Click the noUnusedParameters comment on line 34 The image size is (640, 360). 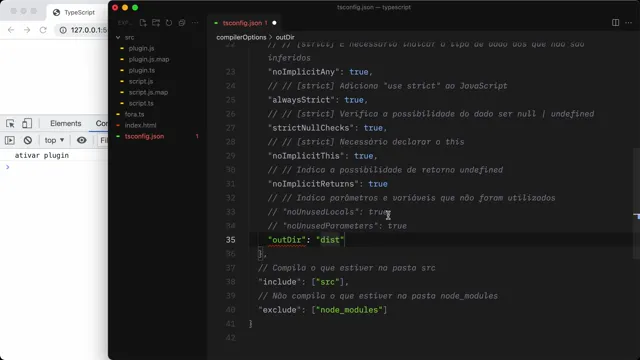click(x=337, y=226)
